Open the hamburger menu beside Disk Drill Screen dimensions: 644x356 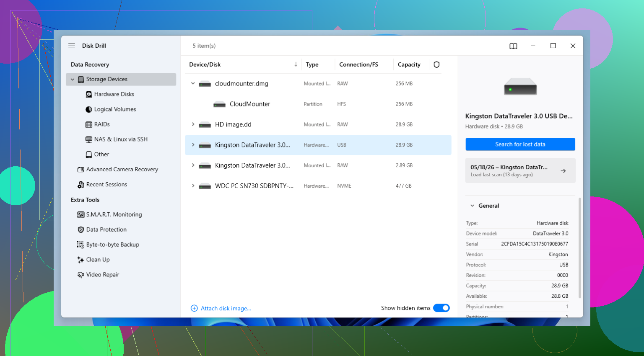72,46
